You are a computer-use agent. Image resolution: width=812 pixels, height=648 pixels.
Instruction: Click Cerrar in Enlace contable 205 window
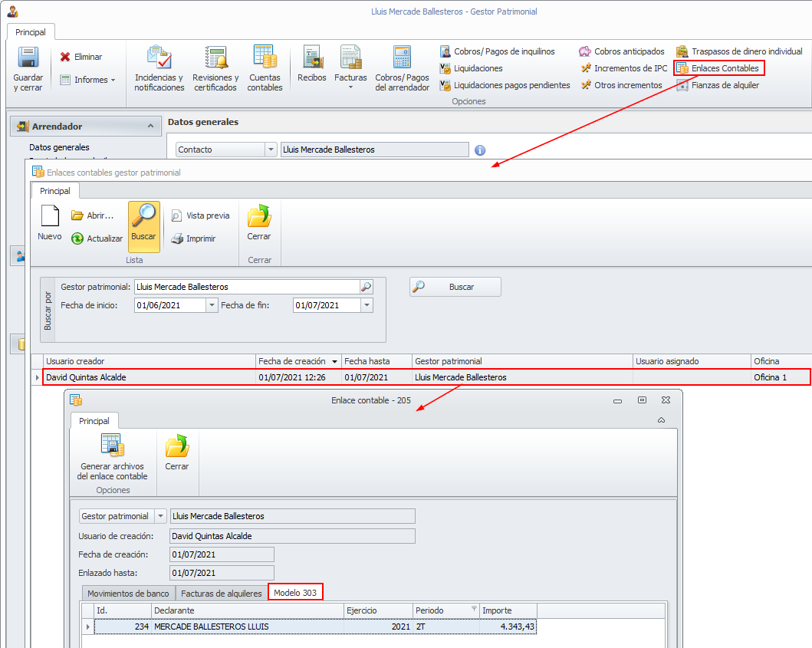pyautogui.click(x=176, y=452)
